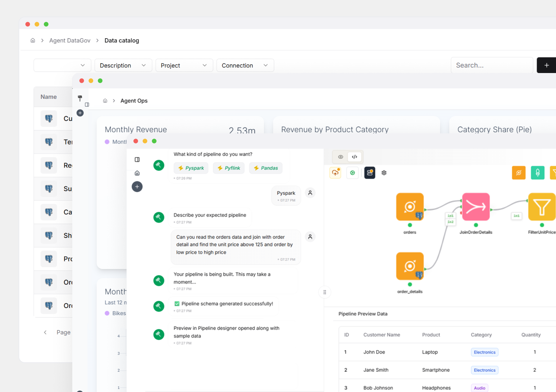
Task: Switch to code view mode
Action: 354,157
